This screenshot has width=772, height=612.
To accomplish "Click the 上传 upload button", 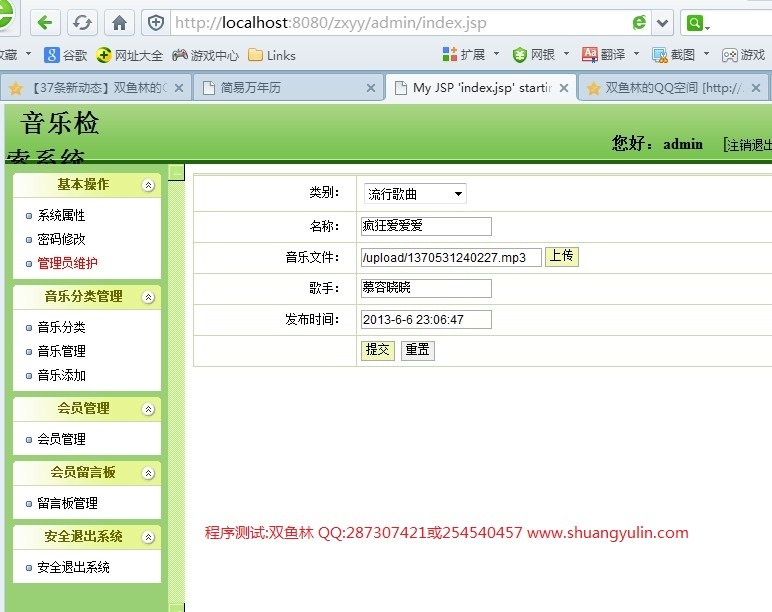I will (x=562, y=257).
